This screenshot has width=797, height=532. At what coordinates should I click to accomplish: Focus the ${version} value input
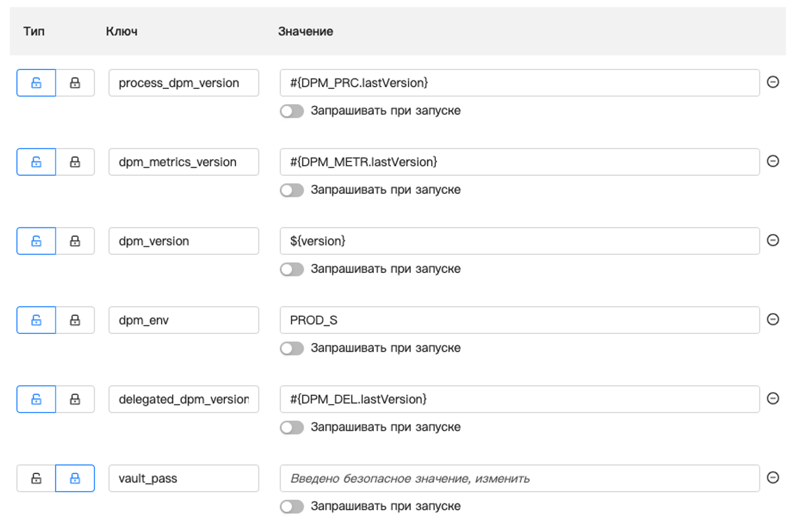pos(519,241)
